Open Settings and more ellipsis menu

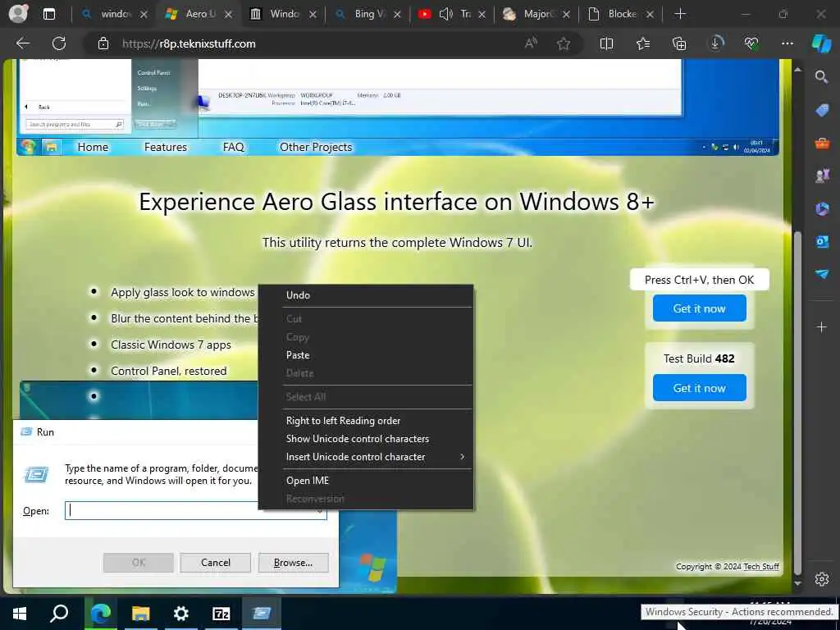point(787,43)
